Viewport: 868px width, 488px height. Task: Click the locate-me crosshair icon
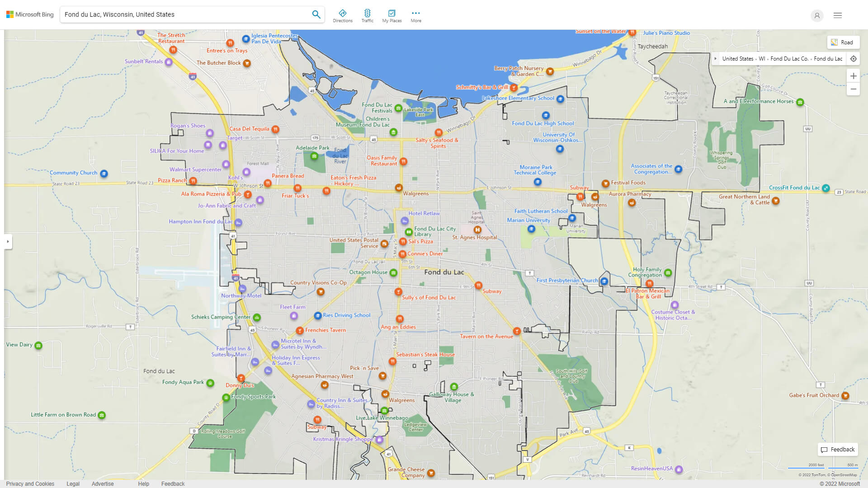pyautogui.click(x=854, y=58)
